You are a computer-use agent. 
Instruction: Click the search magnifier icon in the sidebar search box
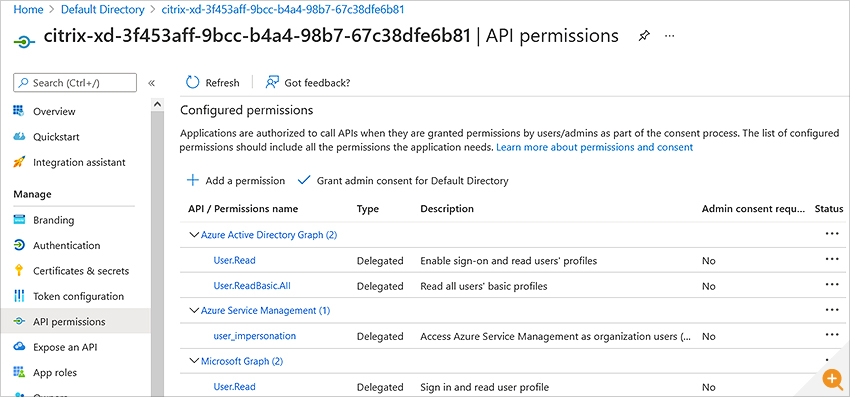tap(23, 83)
